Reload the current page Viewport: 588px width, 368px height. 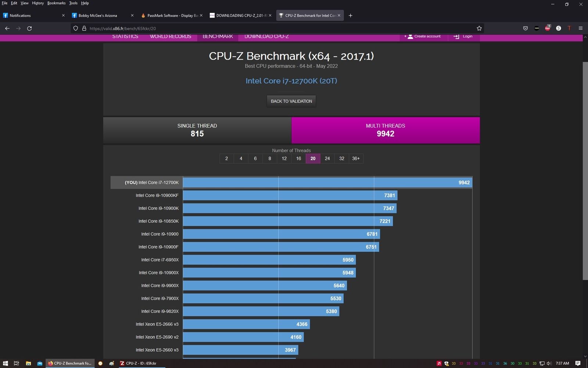click(29, 28)
